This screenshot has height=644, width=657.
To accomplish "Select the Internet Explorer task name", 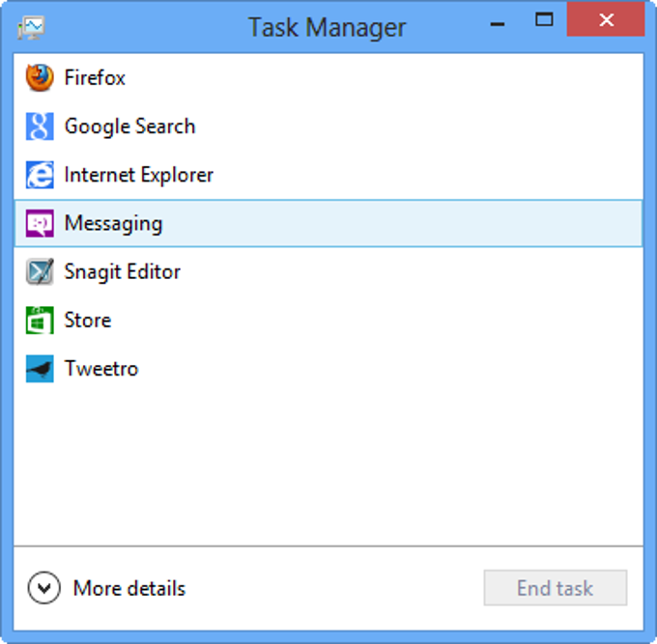I will pos(139,175).
